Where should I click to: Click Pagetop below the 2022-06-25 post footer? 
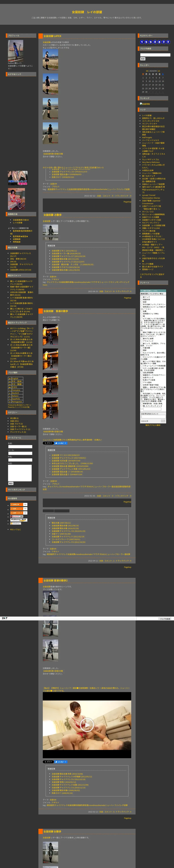[x=127, y=298]
